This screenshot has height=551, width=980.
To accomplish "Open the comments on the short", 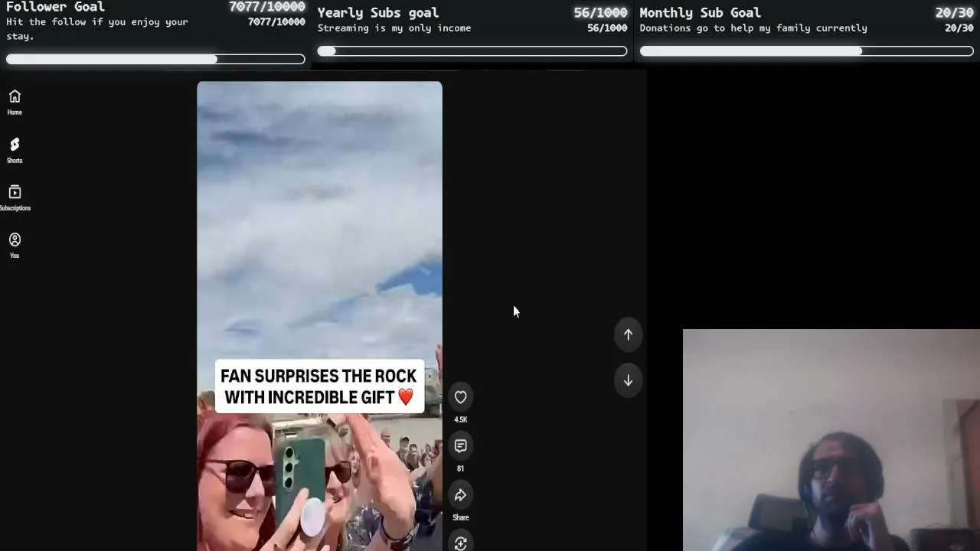I will pyautogui.click(x=460, y=446).
